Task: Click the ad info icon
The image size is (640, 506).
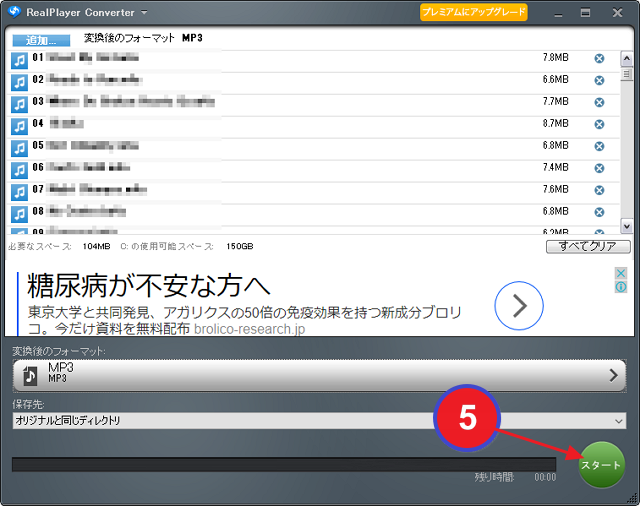Action: (620, 288)
